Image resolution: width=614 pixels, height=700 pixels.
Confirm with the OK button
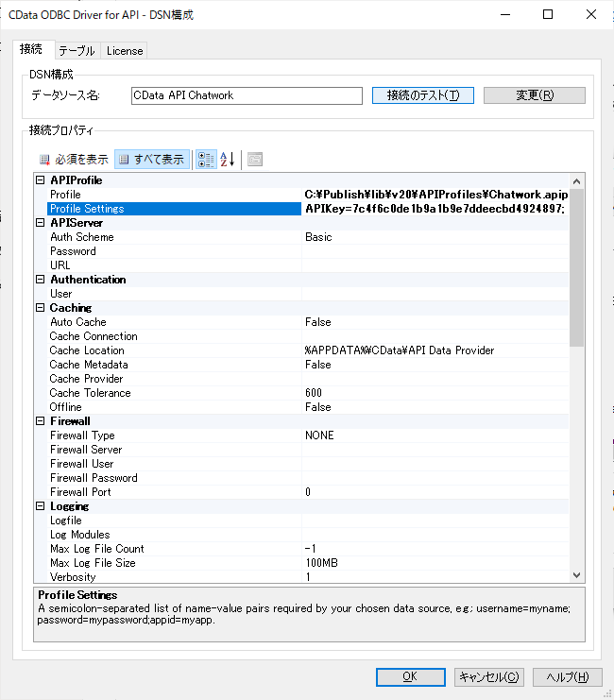(410, 676)
